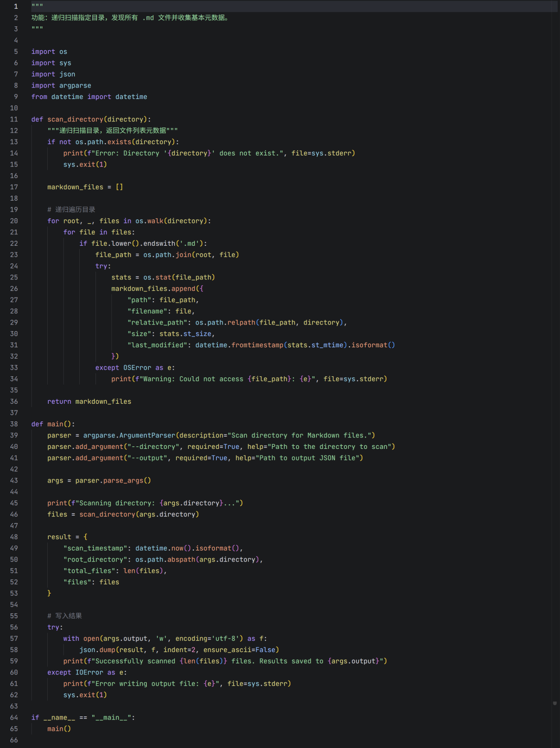Click the "root_directory" key
Image resolution: width=560 pixels, height=748 pixels.
coord(95,560)
